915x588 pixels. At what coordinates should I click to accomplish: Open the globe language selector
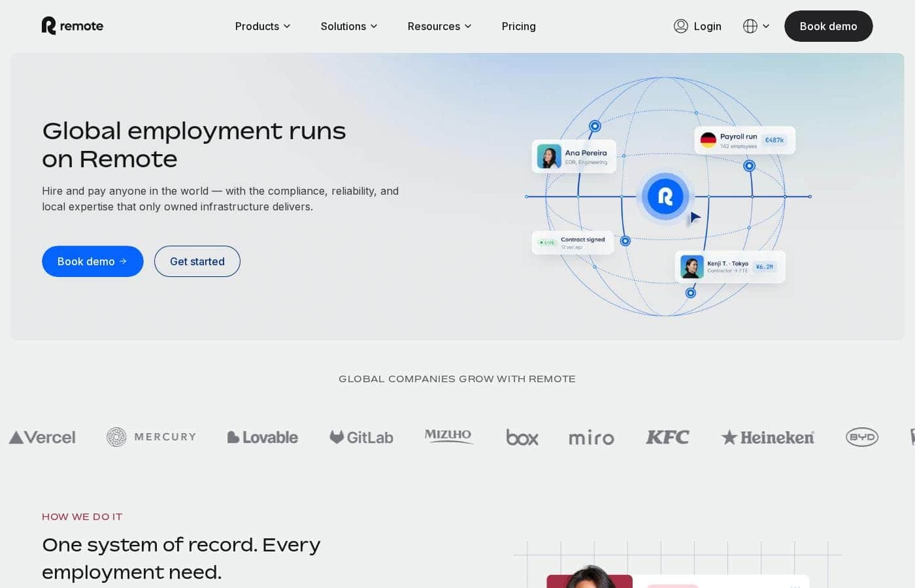750,26
